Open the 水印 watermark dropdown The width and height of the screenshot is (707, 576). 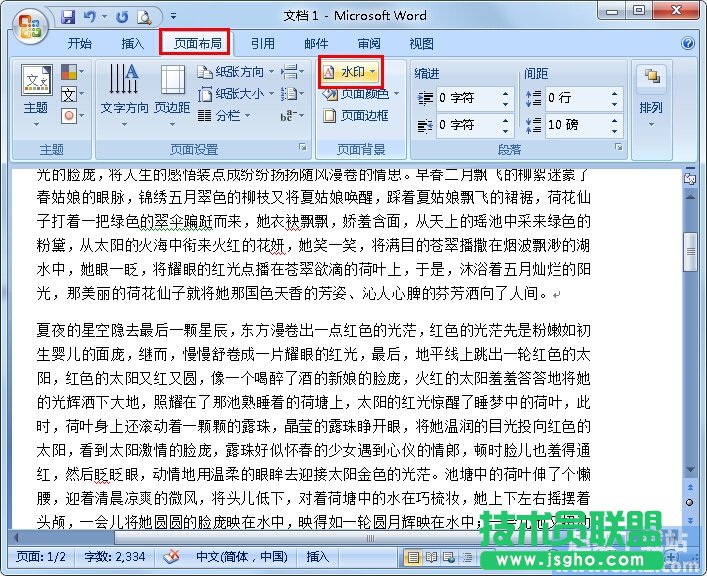pyautogui.click(x=350, y=72)
